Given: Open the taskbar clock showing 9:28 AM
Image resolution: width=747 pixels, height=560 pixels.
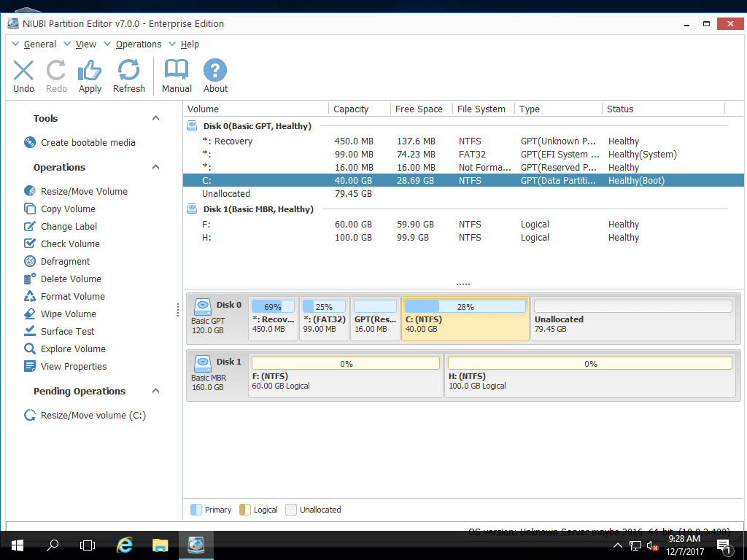Looking at the screenshot, I should (x=684, y=545).
